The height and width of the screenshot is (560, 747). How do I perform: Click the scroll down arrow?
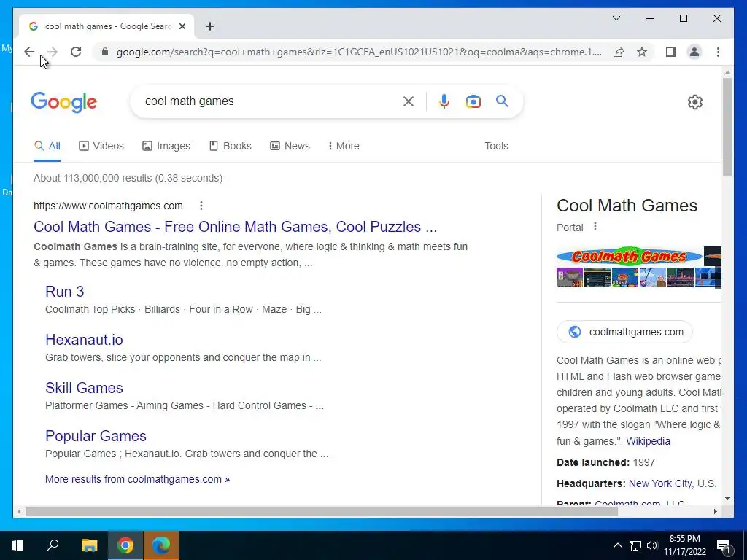click(727, 499)
